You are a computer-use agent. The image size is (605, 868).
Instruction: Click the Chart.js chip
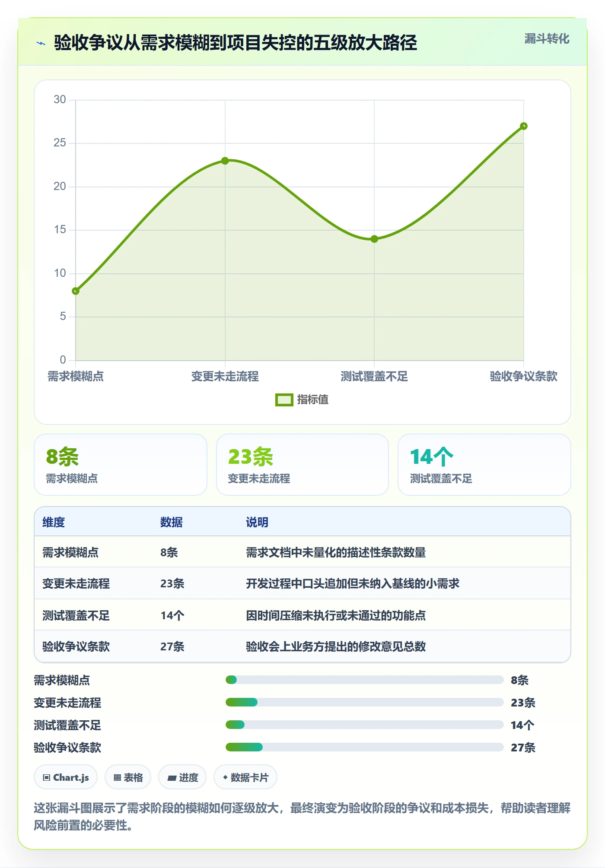coord(66,777)
